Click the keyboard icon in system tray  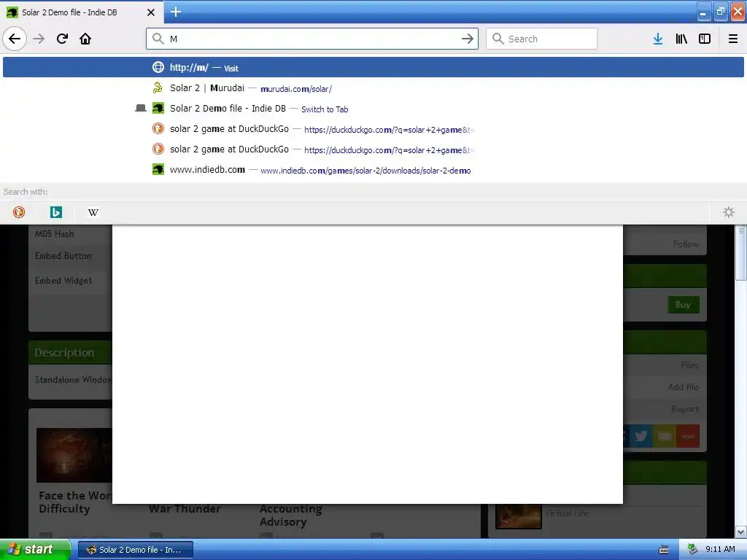(663, 550)
